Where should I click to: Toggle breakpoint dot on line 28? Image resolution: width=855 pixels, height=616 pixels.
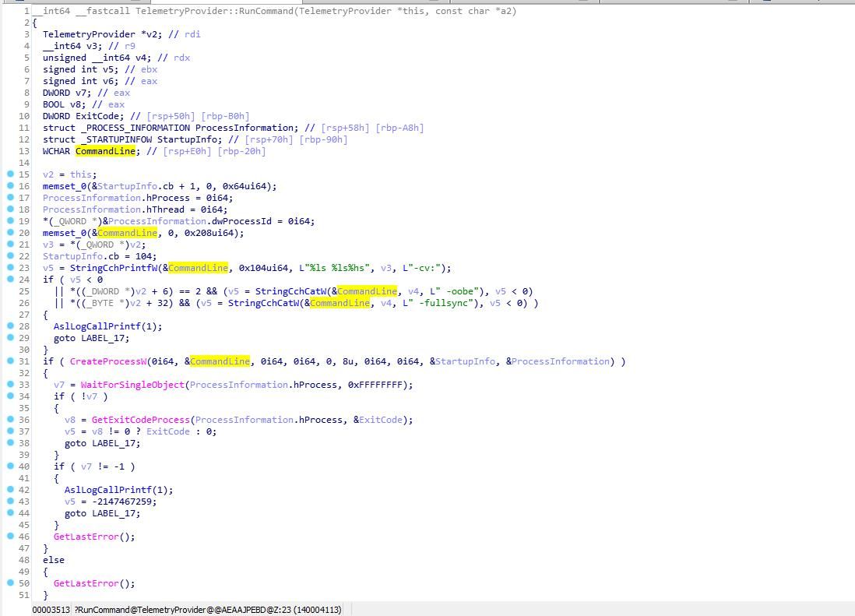click(10, 326)
